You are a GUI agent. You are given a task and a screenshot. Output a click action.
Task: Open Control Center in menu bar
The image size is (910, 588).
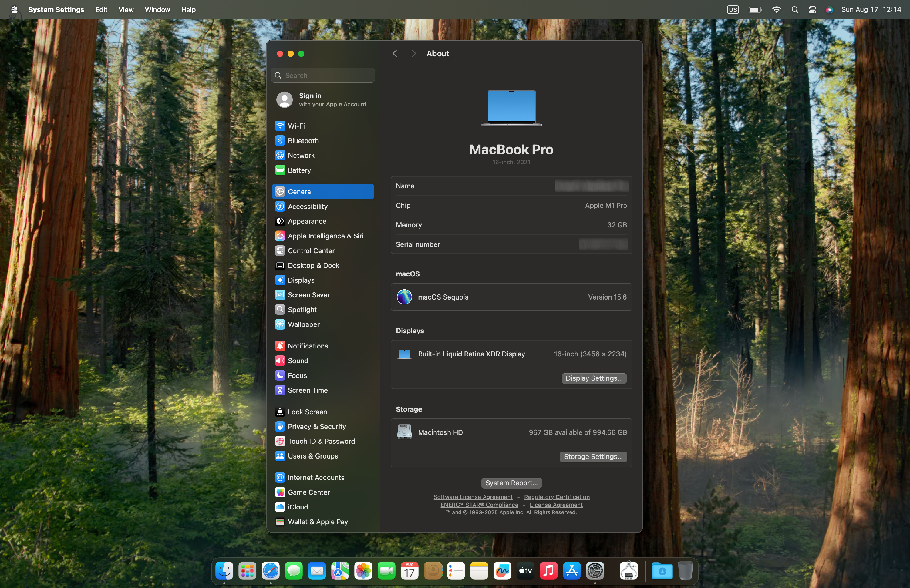point(812,9)
